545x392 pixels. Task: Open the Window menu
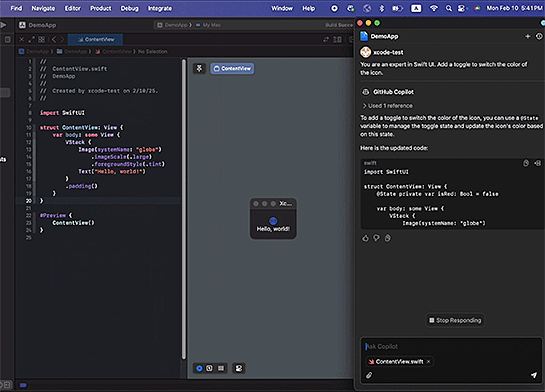point(282,8)
